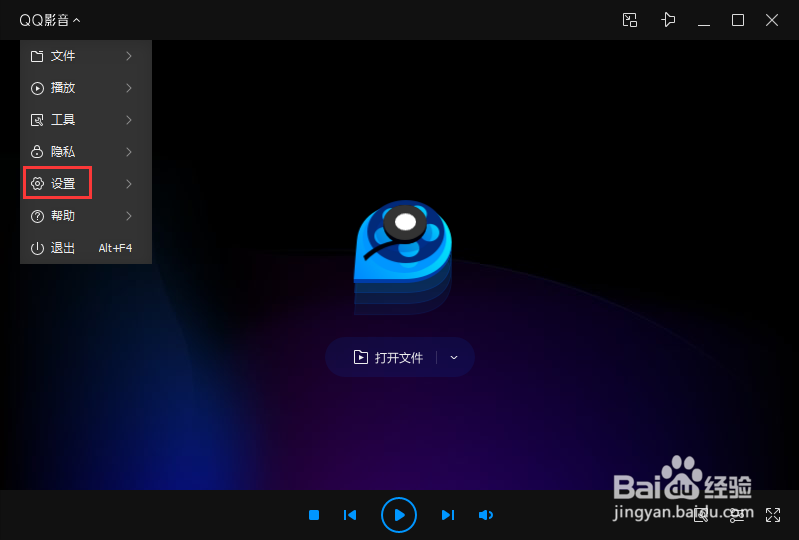Maximize the QQ影音 window
The height and width of the screenshot is (540, 799).
tap(738, 20)
